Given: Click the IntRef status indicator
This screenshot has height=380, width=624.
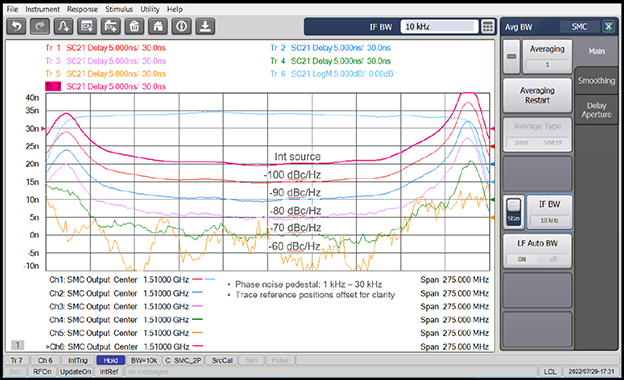Looking at the screenshot, I should pyautogui.click(x=109, y=372).
